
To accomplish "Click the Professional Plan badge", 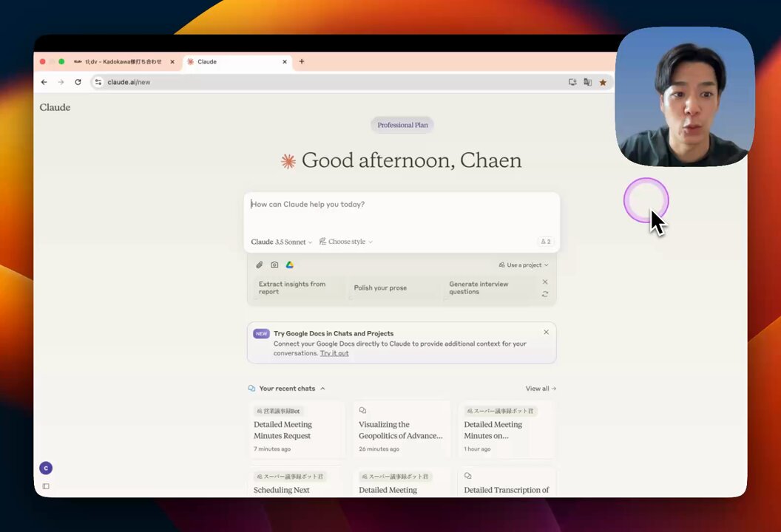I will click(x=402, y=125).
